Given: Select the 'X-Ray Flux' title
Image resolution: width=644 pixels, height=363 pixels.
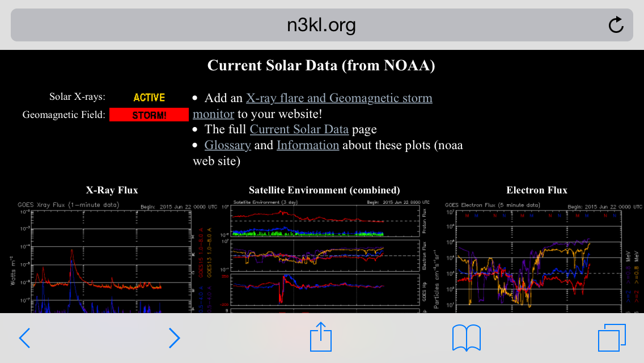Looking at the screenshot, I should [112, 190].
